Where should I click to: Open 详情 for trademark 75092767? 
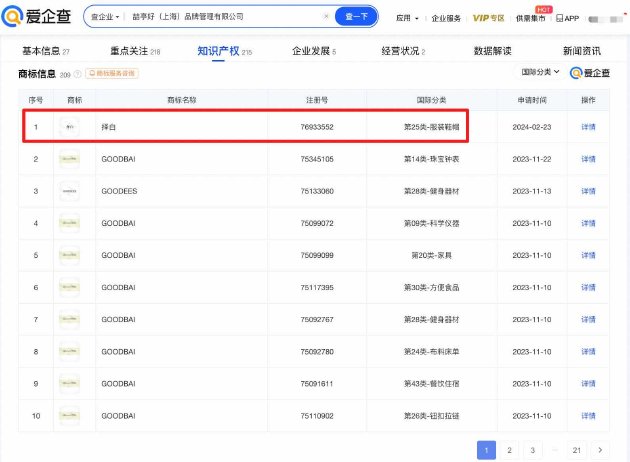[x=588, y=320]
